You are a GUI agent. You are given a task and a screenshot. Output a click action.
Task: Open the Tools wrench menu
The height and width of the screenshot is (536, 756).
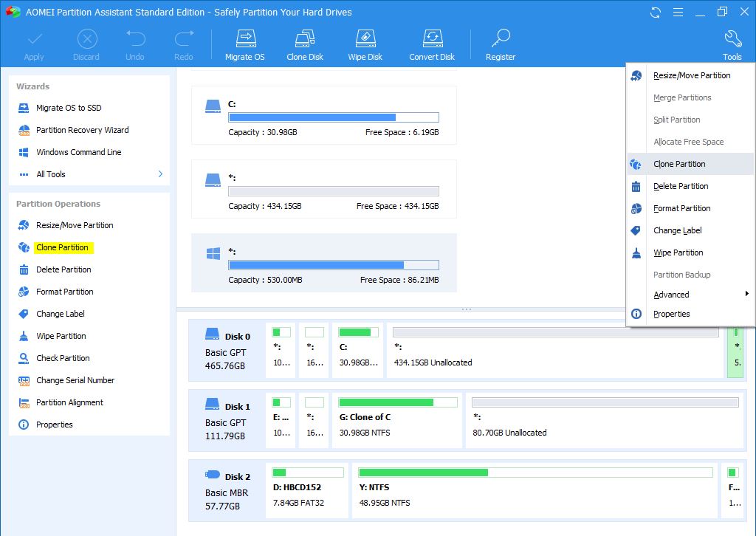pyautogui.click(x=732, y=44)
